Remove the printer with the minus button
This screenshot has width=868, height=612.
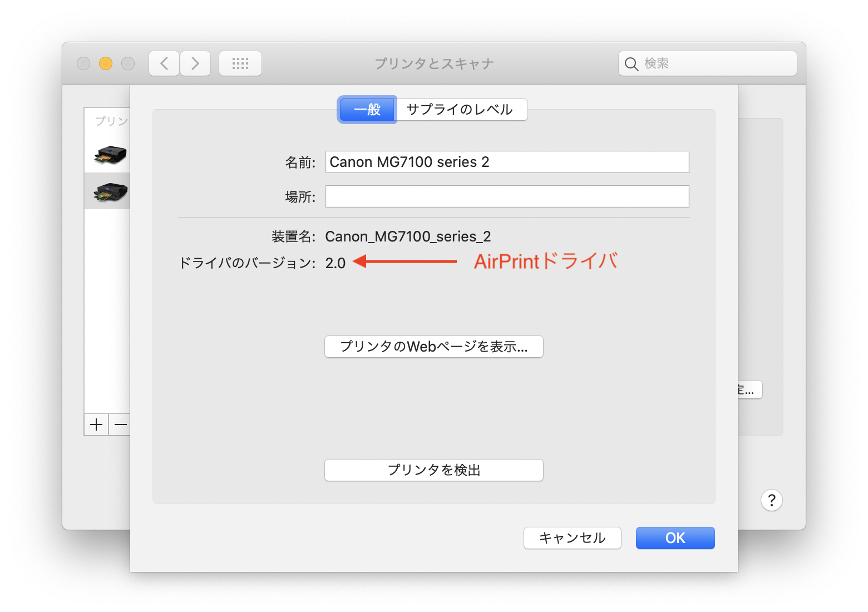click(120, 425)
